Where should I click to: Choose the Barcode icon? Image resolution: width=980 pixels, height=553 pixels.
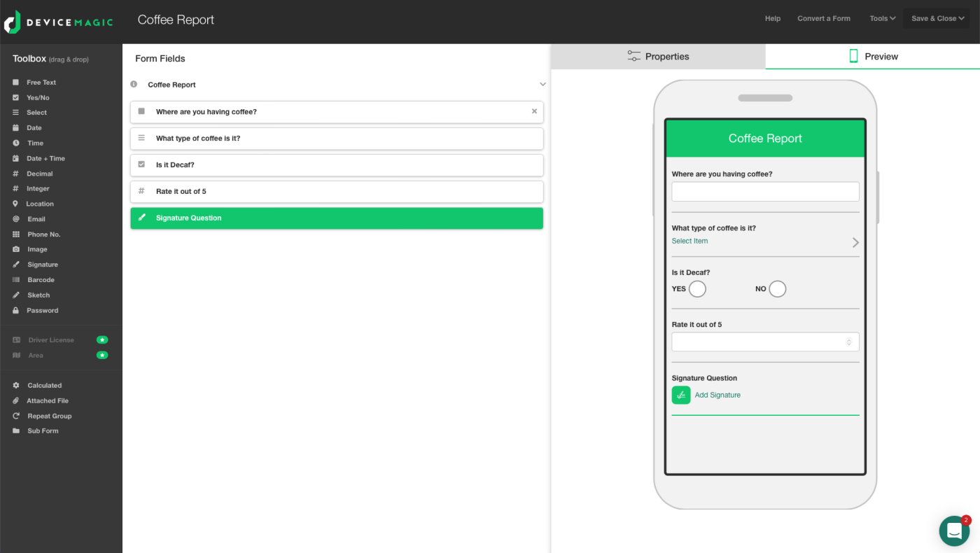pyautogui.click(x=15, y=280)
